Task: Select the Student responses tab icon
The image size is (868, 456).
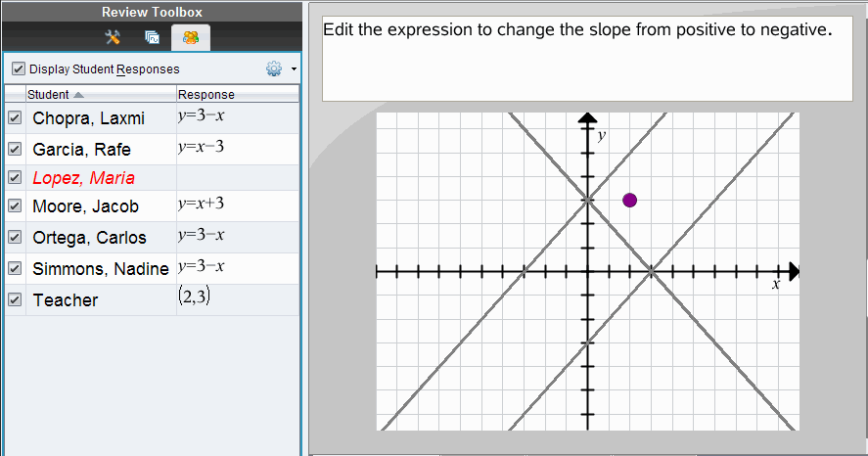Action: [x=190, y=38]
